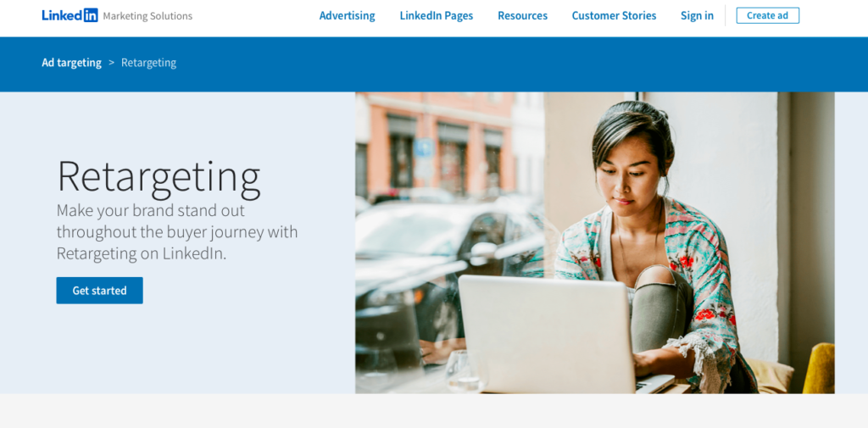Viewport: 868px width, 428px height.
Task: Click the large Retargeting headline
Action: coord(159,177)
